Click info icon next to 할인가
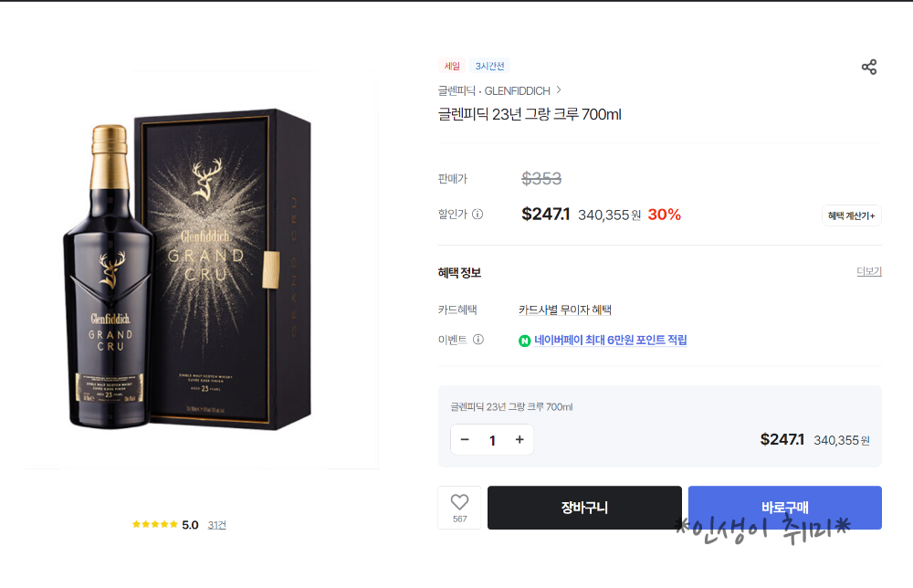The height and width of the screenshot is (588, 913). (x=477, y=215)
